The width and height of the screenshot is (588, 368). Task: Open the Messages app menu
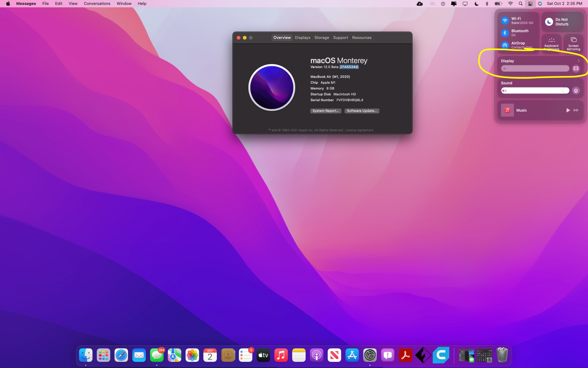click(26, 4)
